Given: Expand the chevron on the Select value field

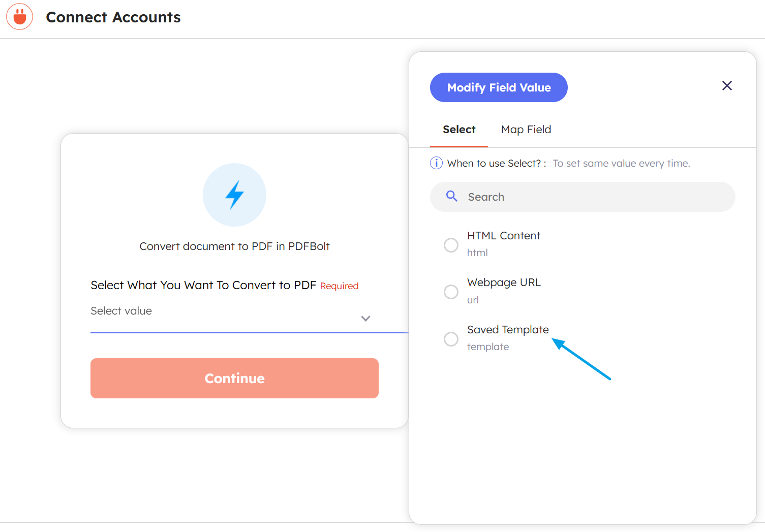Looking at the screenshot, I should (x=365, y=318).
